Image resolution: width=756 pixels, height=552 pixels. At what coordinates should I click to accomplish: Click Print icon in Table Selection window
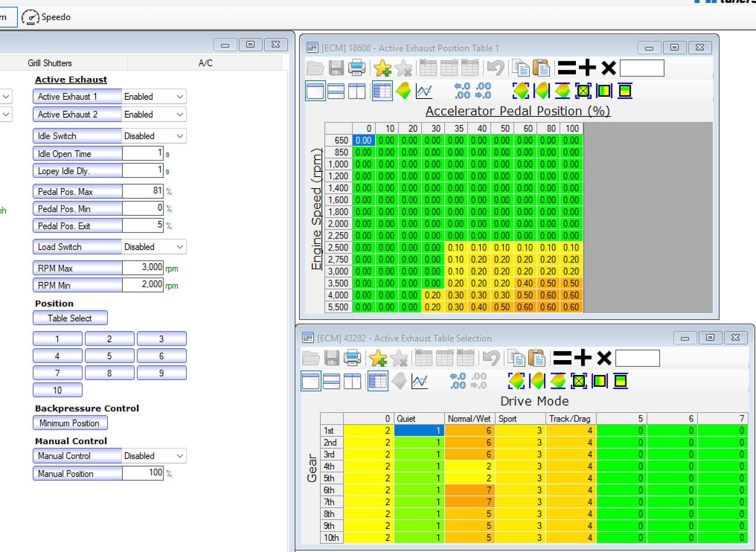pyautogui.click(x=352, y=358)
